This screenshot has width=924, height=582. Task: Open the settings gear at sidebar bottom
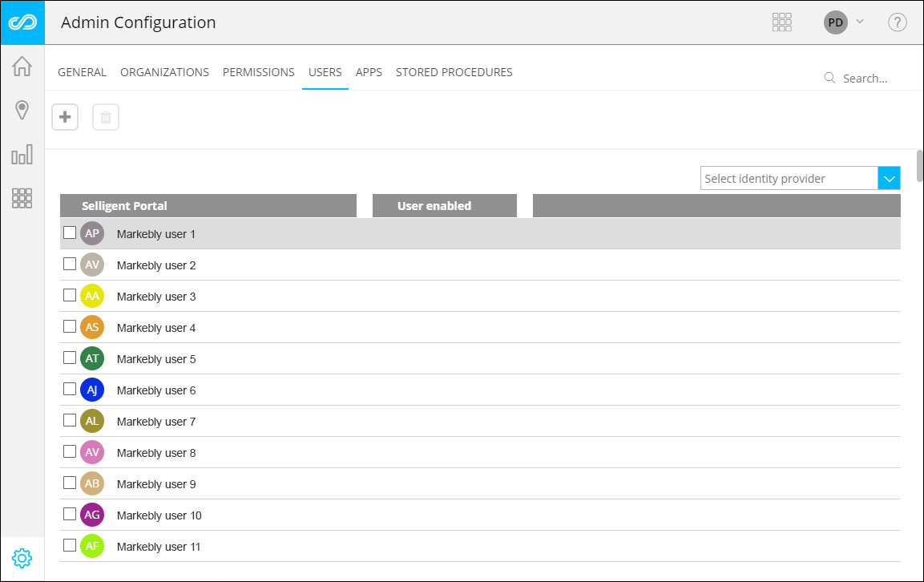coord(22,558)
